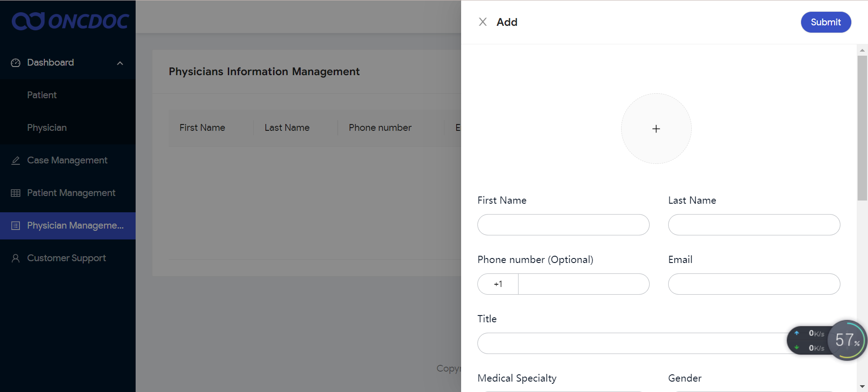The width and height of the screenshot is (868, 392).
Task: Click the Phone number column header
Action: coord(380,128)
